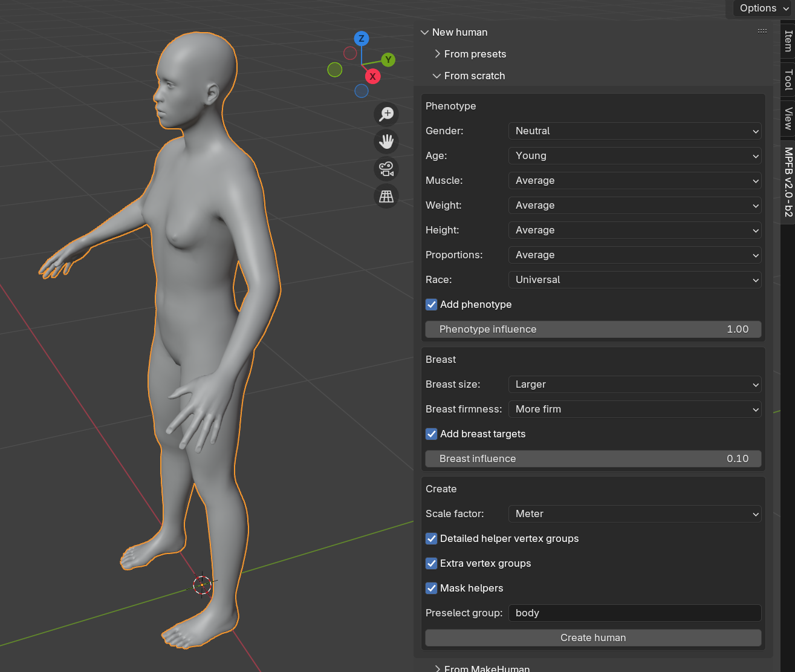
Task: Switch perspective/orthographic with the grid icon
Action: pos(386,196)
